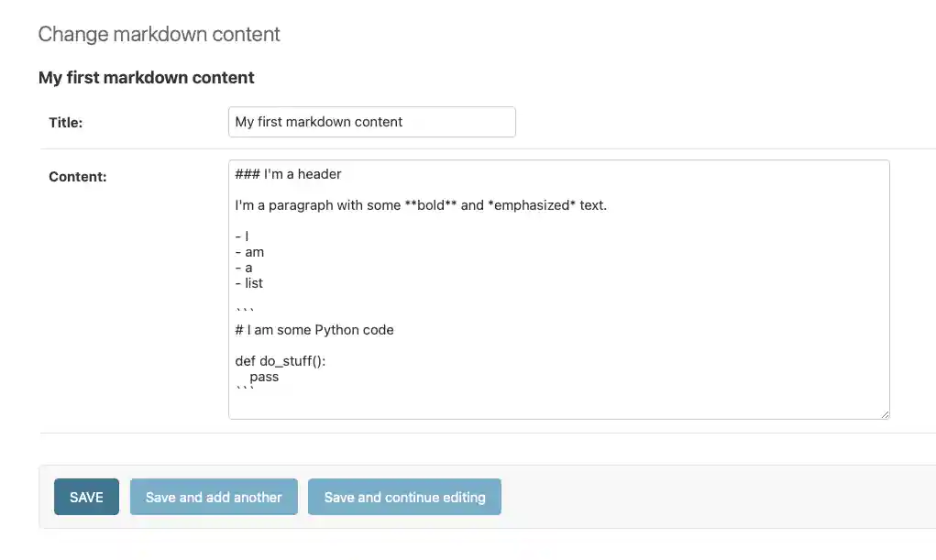Click the "Content:" field label
Viewport: 936px width, 560px height.
tap(78, 176)
